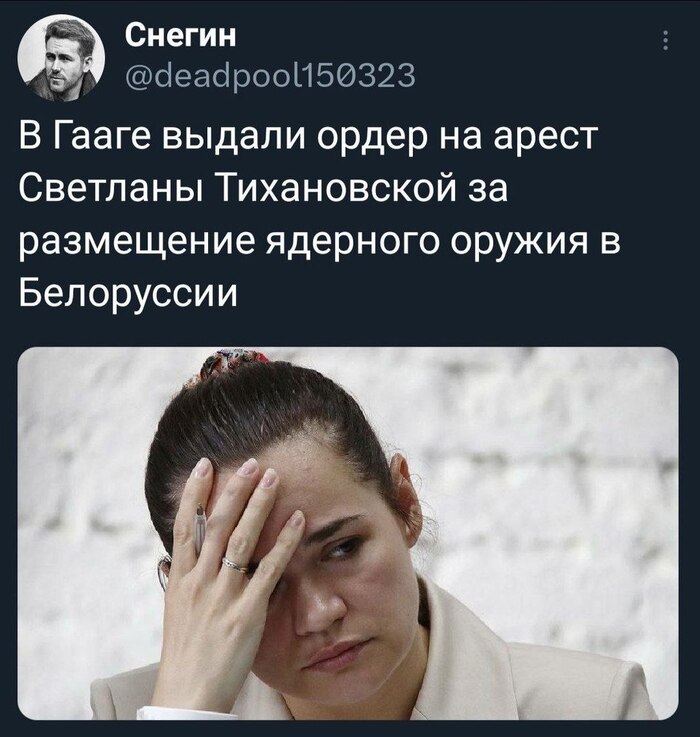
Task: Open the display name Снегин
Action: point(181,34)
